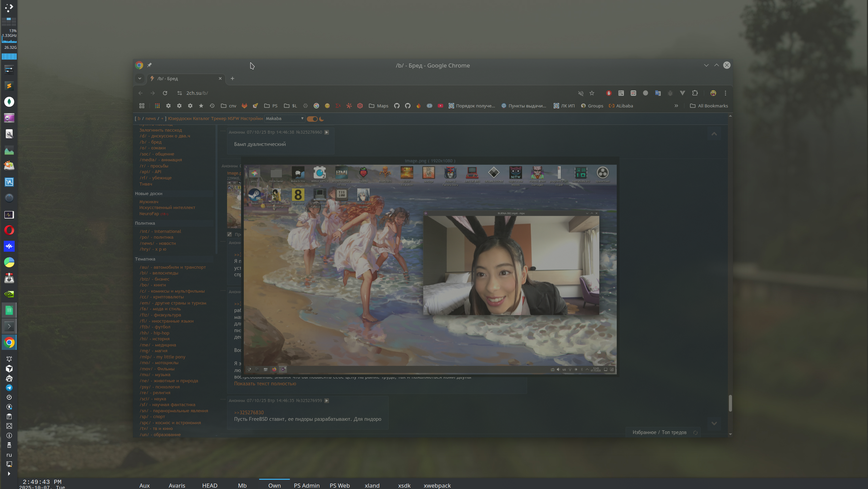Click Показать текст полностью link

point(265,384)
